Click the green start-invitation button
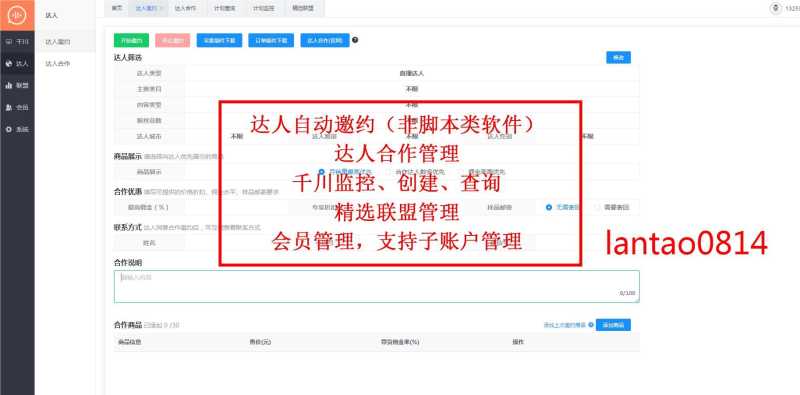800x395 pixels. click(131, 40)
